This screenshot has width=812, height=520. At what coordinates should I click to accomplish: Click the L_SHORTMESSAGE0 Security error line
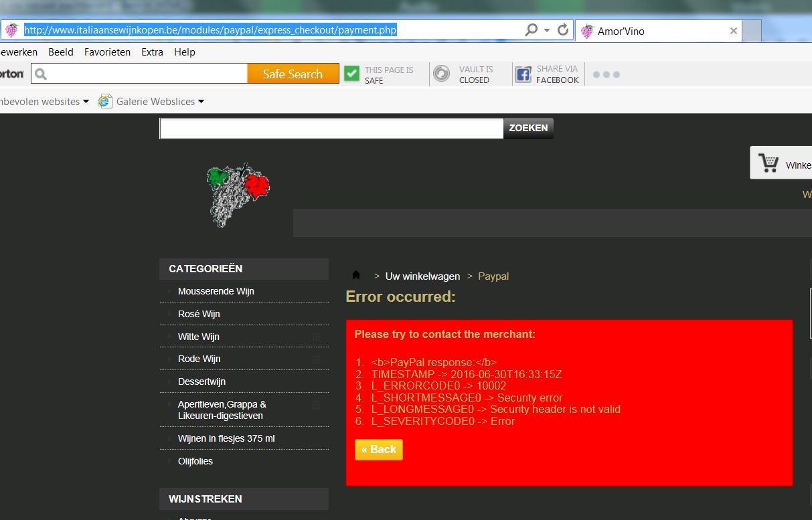[467, 398]
